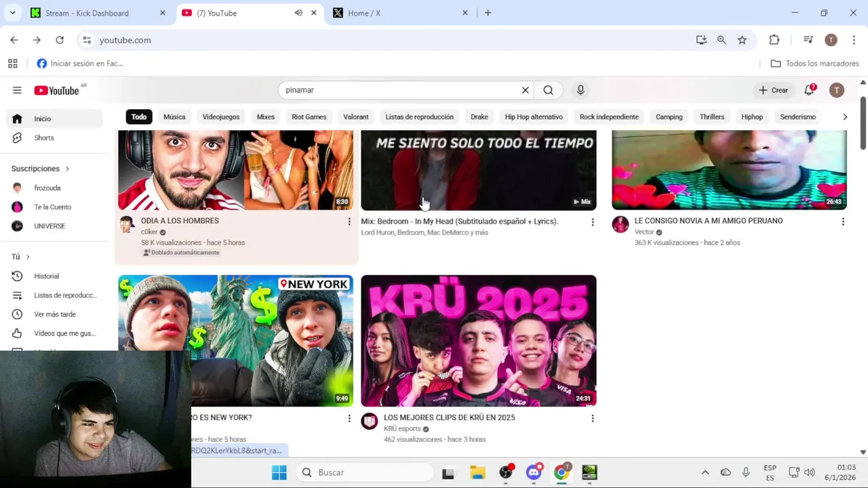Select the Música filter chip

coord(174,117)
